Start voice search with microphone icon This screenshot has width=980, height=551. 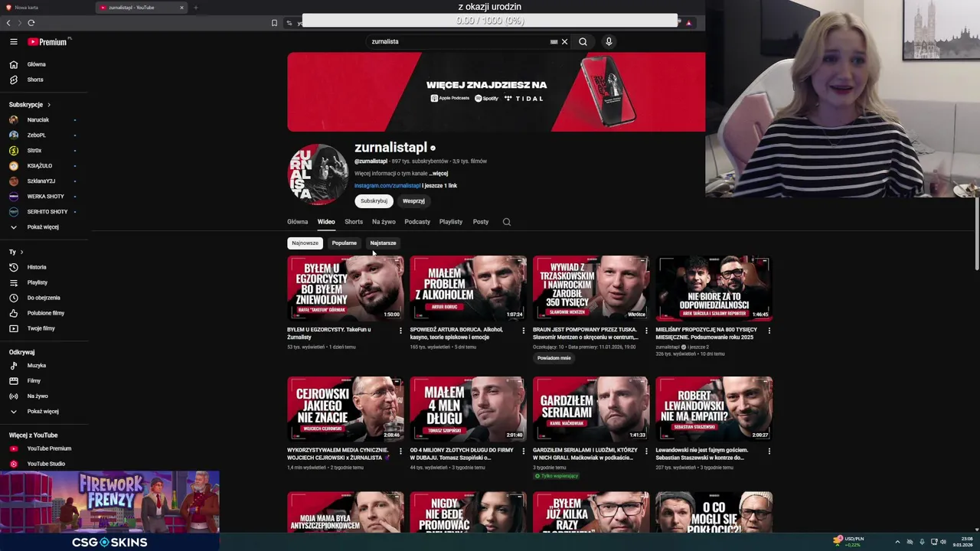[609, 42]
